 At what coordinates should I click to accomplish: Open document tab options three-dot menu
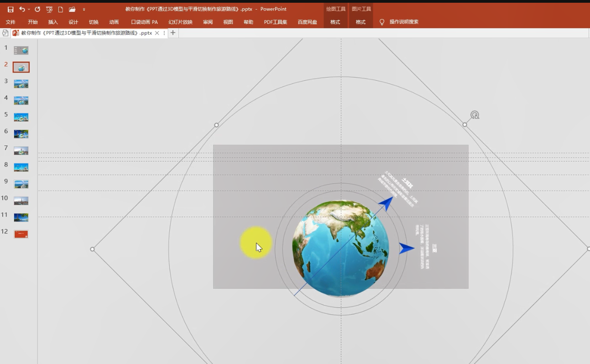(164, 33)
